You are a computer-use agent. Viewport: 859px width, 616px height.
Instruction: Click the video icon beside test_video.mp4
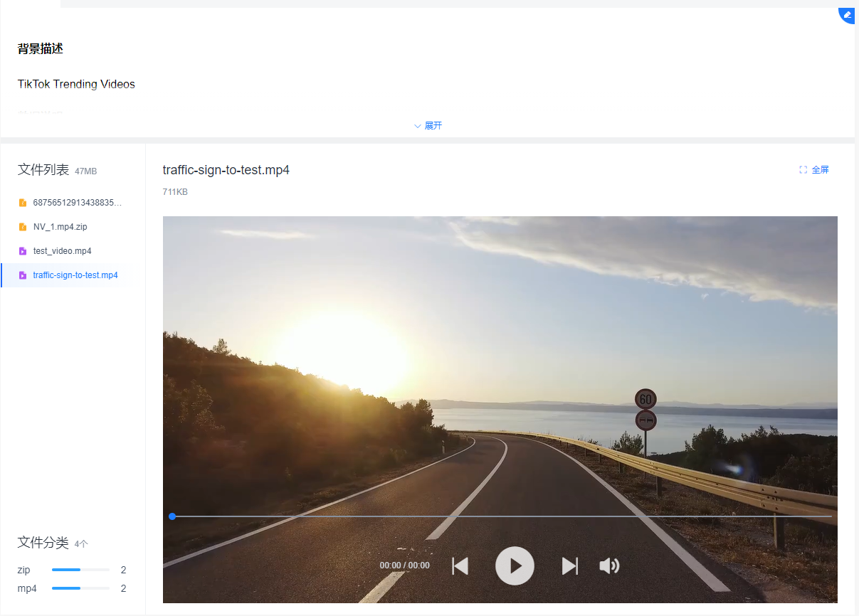click(x=23, y=251)
